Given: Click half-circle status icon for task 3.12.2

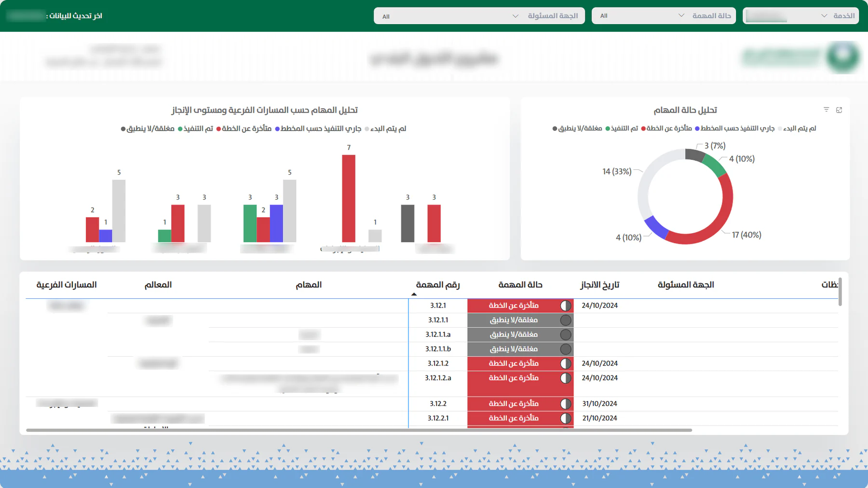Looking at the screenshot, I should click(x=566, y=404).
